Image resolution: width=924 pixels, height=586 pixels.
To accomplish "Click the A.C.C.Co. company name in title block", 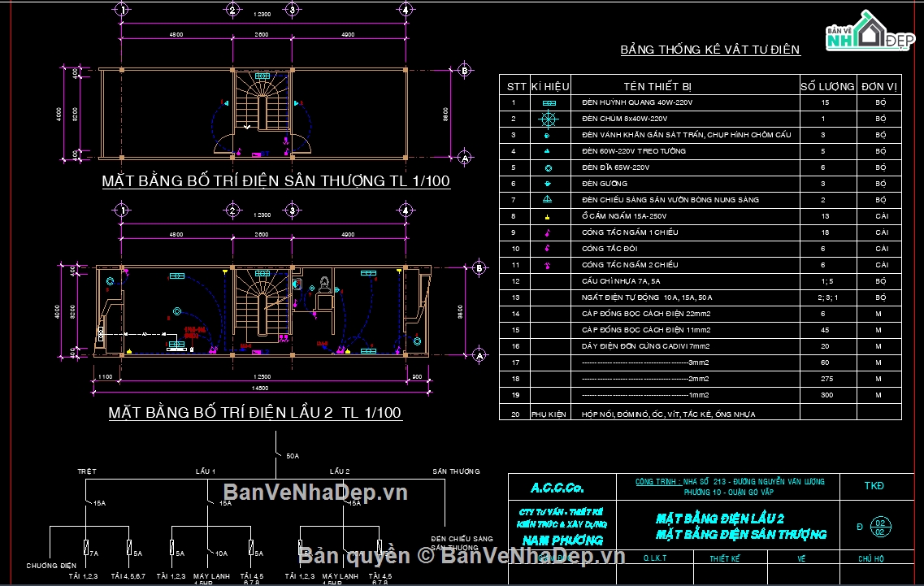I will click(x=557, y=488).
